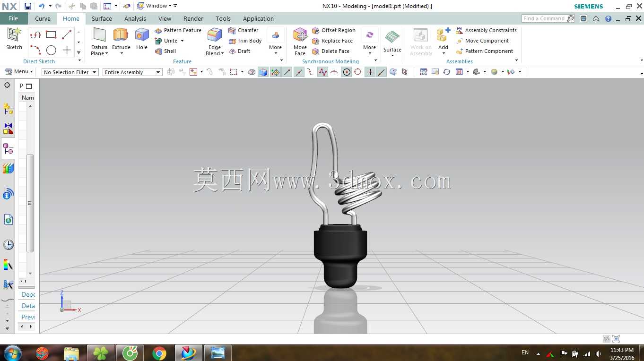Click the Move Component command
The image size is (644, 361).
click(x=482, y=41)
